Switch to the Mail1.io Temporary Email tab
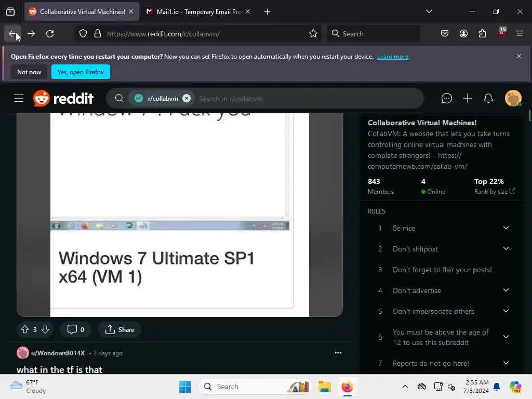This screenshot has height=399, width=532. [198, 12]
